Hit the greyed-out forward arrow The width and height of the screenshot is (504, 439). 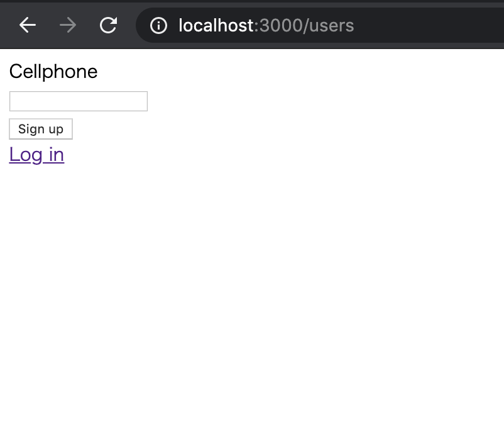[67, 25]
